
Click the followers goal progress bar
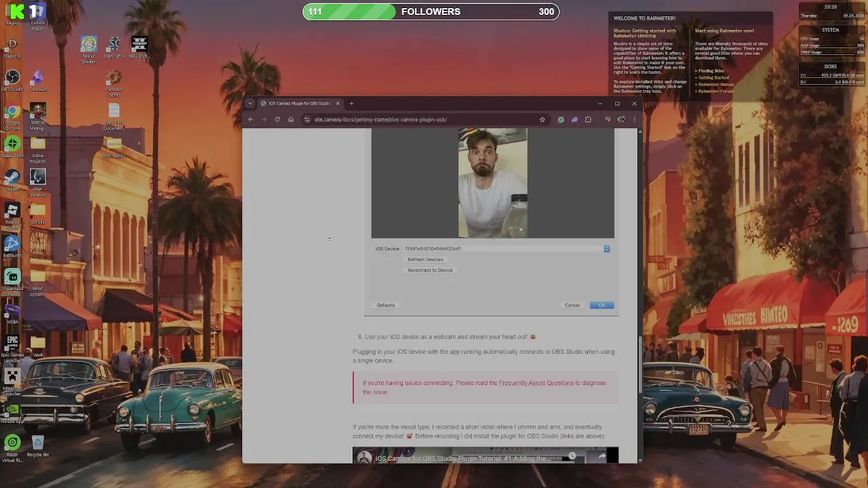coord(431,12)
